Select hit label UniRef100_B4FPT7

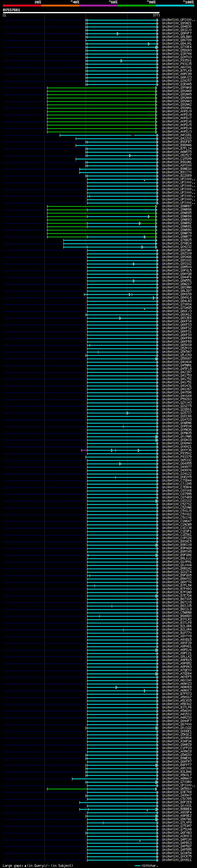(x=177, y=765)
